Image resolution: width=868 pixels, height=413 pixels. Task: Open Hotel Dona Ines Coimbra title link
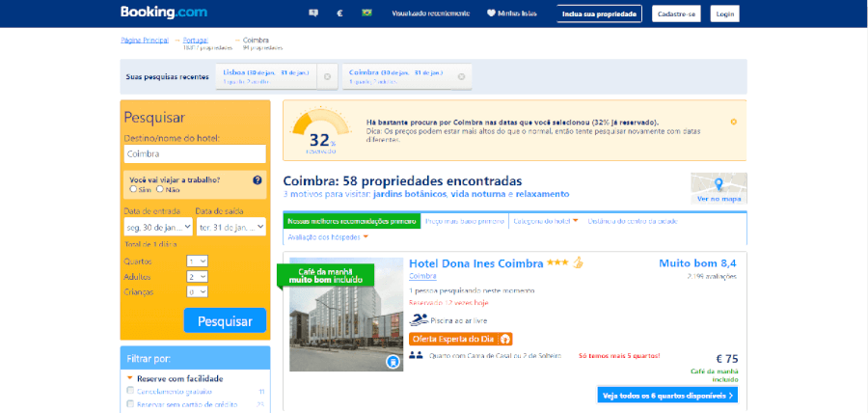point(476,263)
